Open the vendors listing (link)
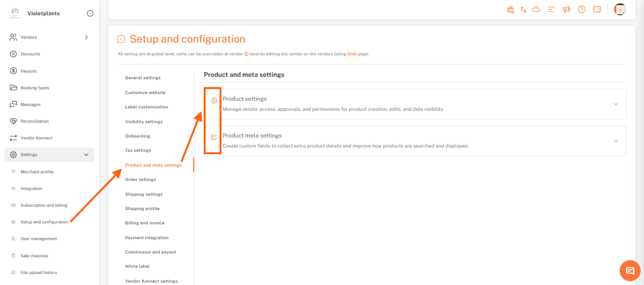Image resolution: width=644 pixels, height=285 pixels. pyautogui.click(x=352, y=54)
